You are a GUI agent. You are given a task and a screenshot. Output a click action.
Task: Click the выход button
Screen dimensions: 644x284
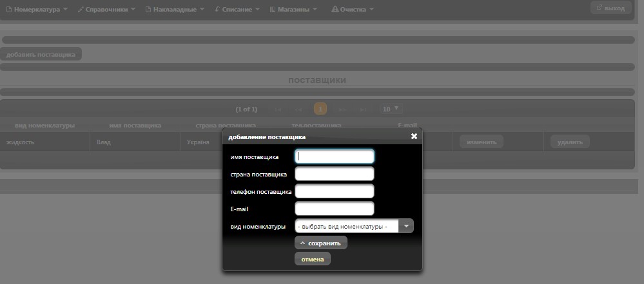point(610,8)
